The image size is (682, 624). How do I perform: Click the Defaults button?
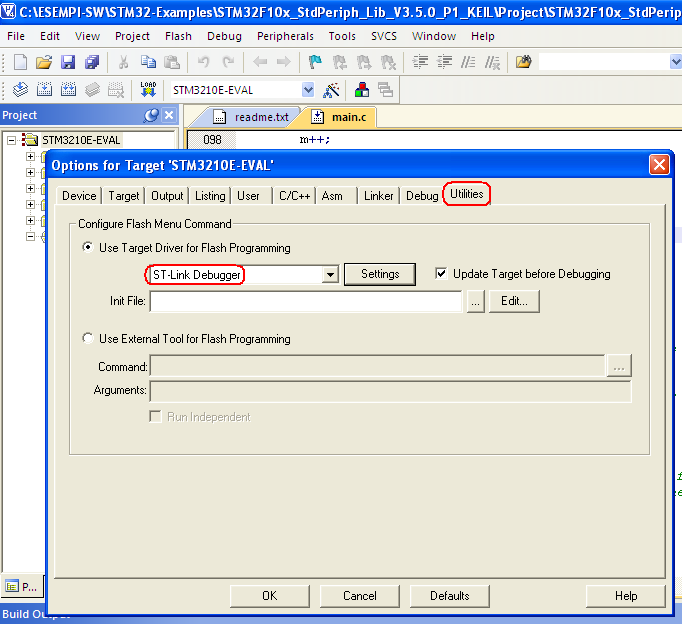tap(450, 596)
